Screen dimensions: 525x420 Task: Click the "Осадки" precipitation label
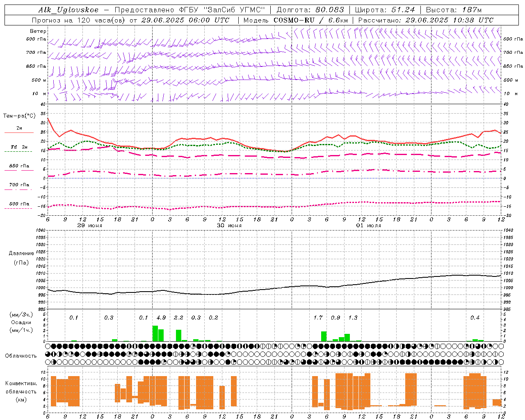(21, 322)
